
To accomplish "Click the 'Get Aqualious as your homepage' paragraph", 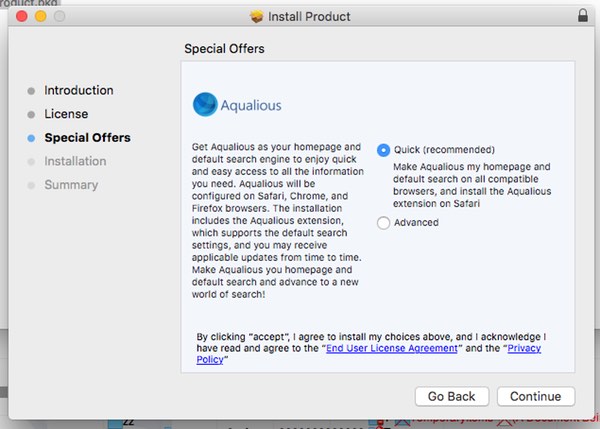I will (277, 220).
